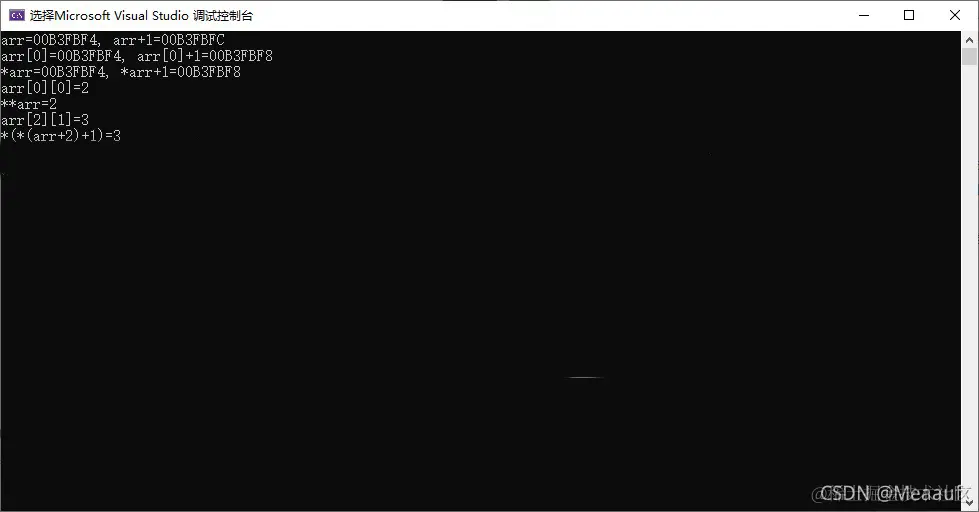
Task: Maximize the debug console window
Action: tap(909, 15)
